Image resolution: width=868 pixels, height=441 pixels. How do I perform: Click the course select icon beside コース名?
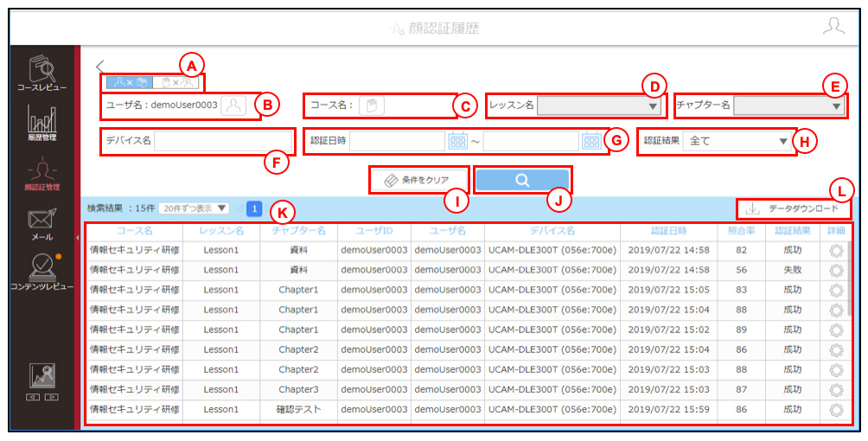click(372, 105)
